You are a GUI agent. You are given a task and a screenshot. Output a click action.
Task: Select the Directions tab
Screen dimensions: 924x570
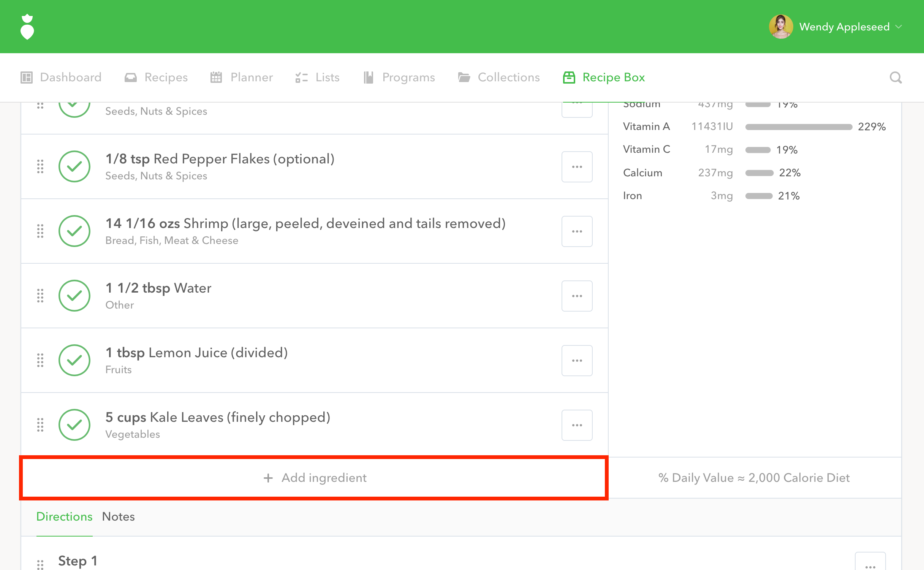64,516
